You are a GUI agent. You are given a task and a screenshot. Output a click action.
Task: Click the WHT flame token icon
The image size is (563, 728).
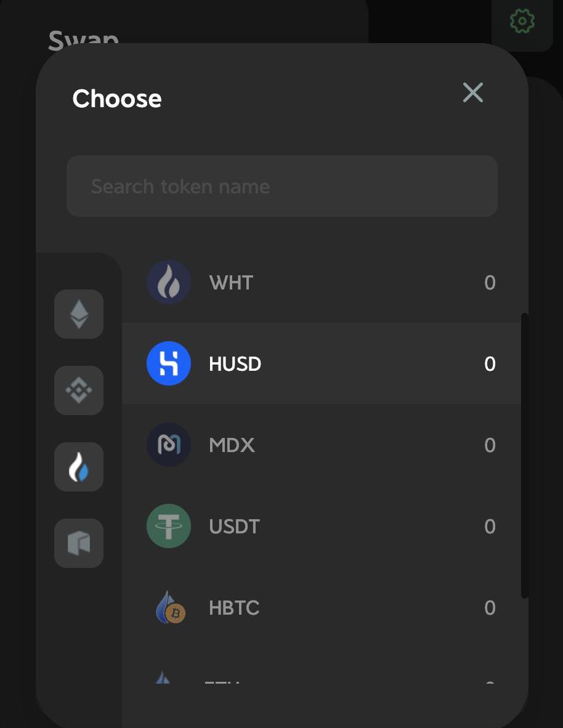tap(169, 282)
